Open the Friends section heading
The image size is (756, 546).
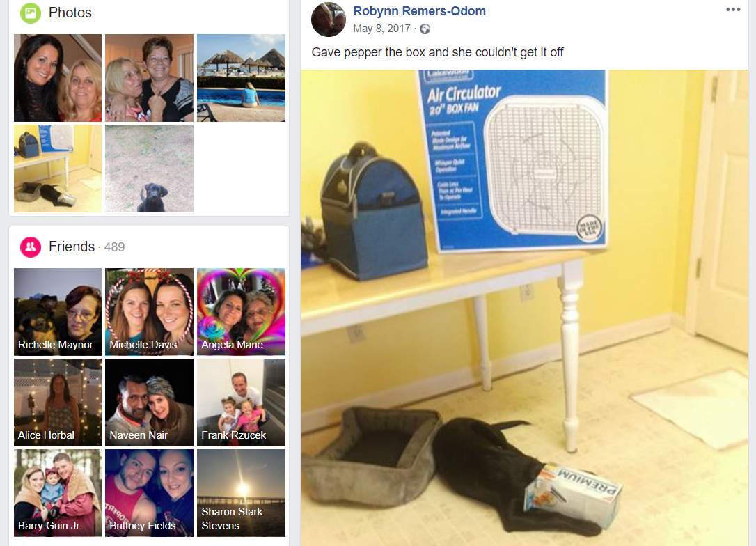pos(72,247)
